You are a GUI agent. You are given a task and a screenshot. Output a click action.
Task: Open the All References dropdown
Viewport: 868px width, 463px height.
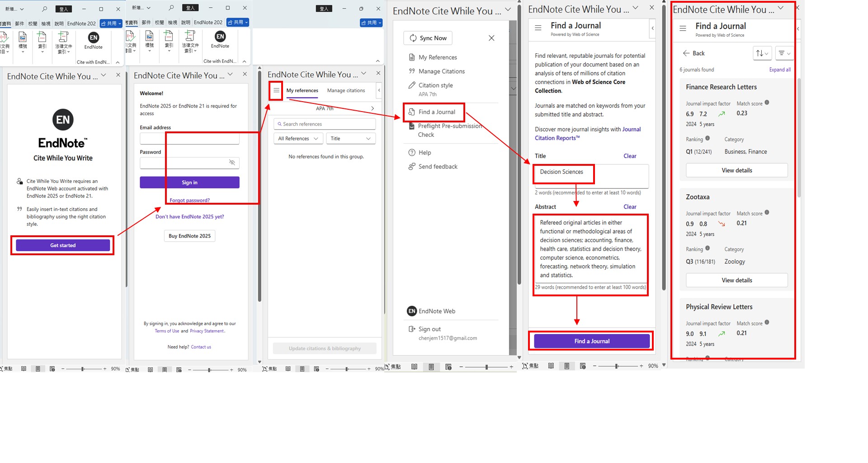[x=297, y=139]
